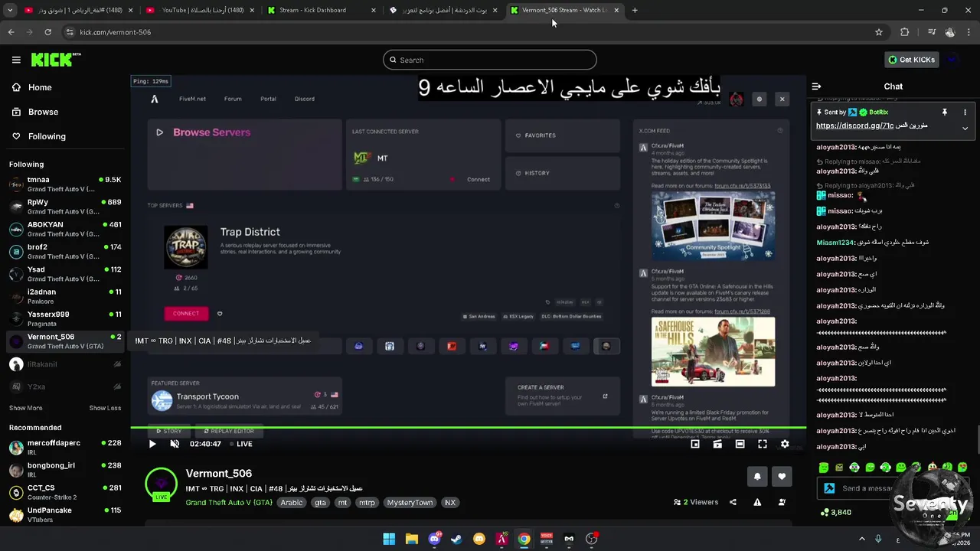Select the MysteryTown tag
Screen dimensions: 980x551
410,503
